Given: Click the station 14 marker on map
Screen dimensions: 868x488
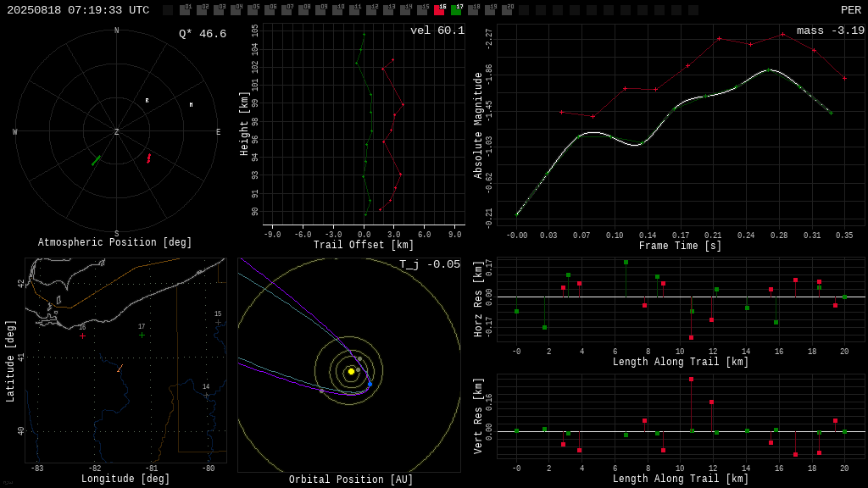Looking at the screenshot, I should pos(207,395).
